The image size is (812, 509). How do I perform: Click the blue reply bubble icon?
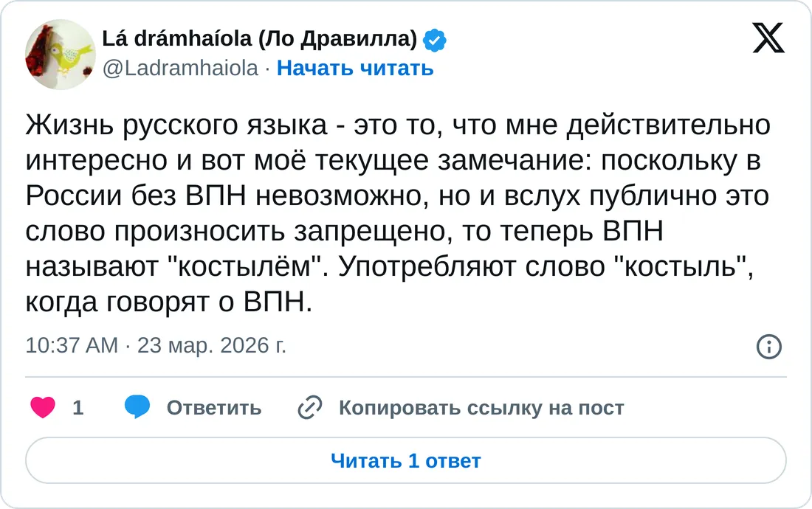pyautogui.click(x=137, y=408)
